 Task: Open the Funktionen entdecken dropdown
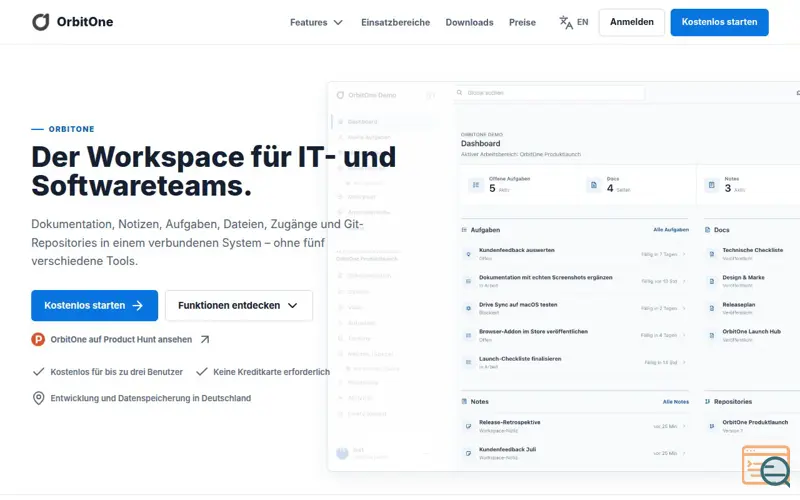(239, 306)
